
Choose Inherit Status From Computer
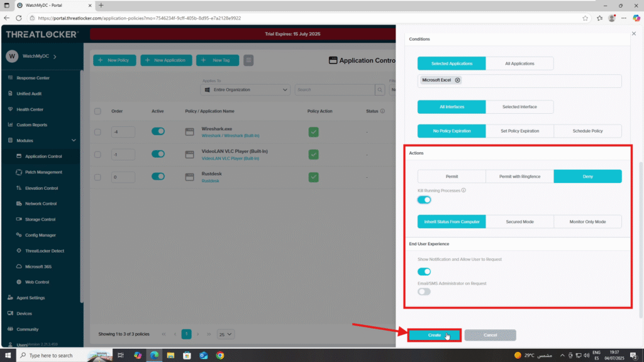[x=452, y=222]
